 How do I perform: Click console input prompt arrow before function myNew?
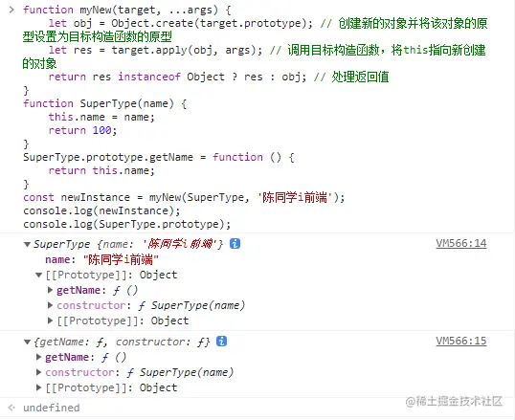coord(11,10)
